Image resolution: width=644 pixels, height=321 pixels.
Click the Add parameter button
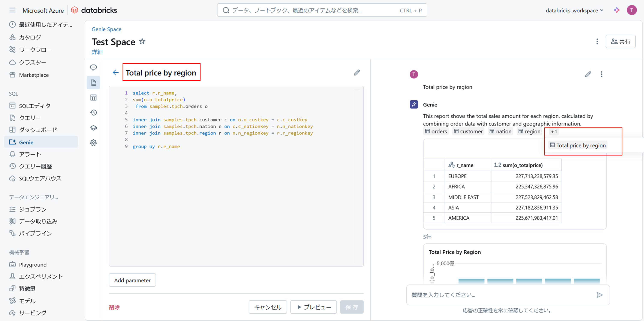(132, 280)
